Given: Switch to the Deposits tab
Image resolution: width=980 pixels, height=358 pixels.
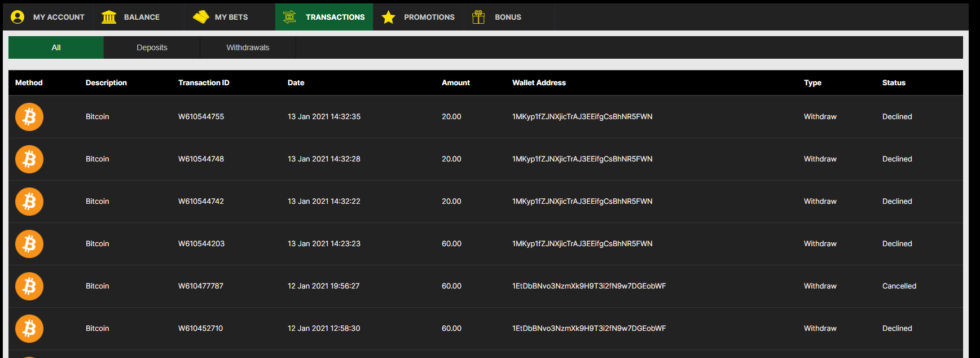Looking at the screenshot, I should 152,47.
